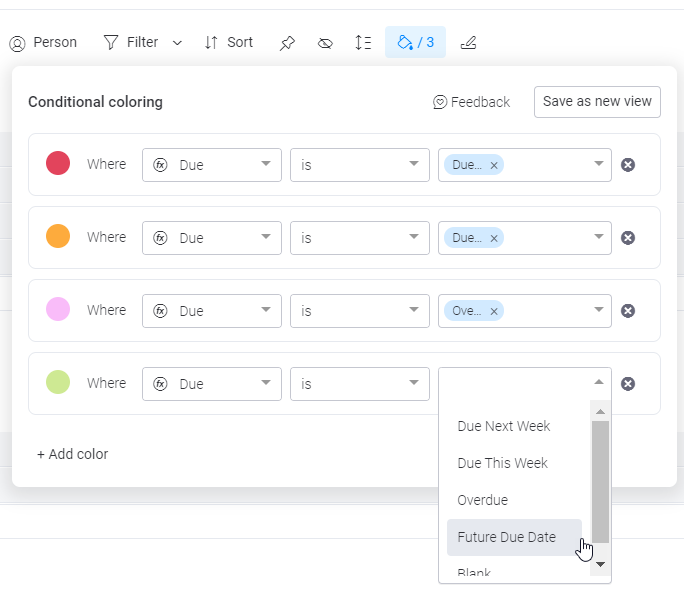Select 'Due Next Week' option
Viewport: 684px width, 598px height.
coord(504,426)
